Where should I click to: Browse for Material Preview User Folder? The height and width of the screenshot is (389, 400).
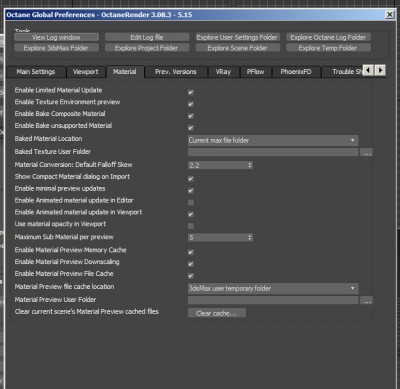366,301
